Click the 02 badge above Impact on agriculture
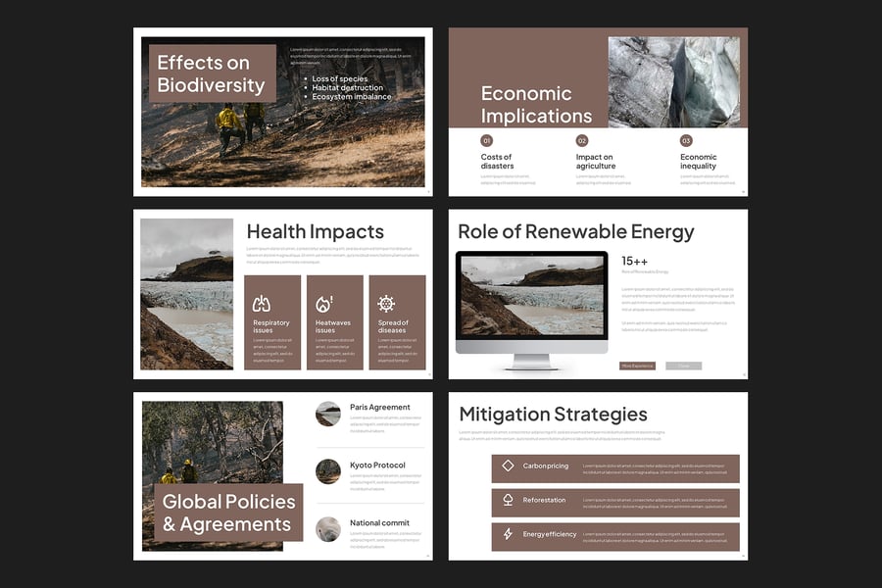The height and width of the screenshot is (588, 882). click(x=582, y=141)
